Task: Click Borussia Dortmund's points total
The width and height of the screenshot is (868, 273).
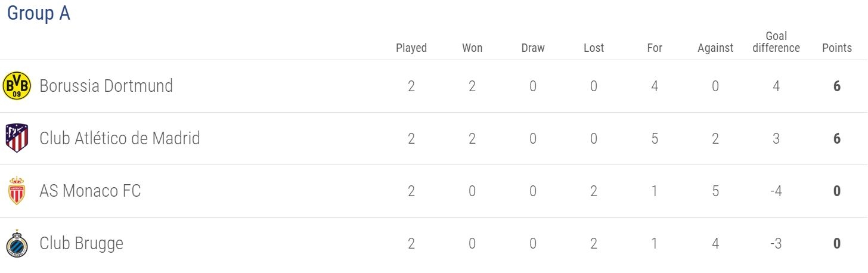Action: pyautogui.click(x=837, y=86)
